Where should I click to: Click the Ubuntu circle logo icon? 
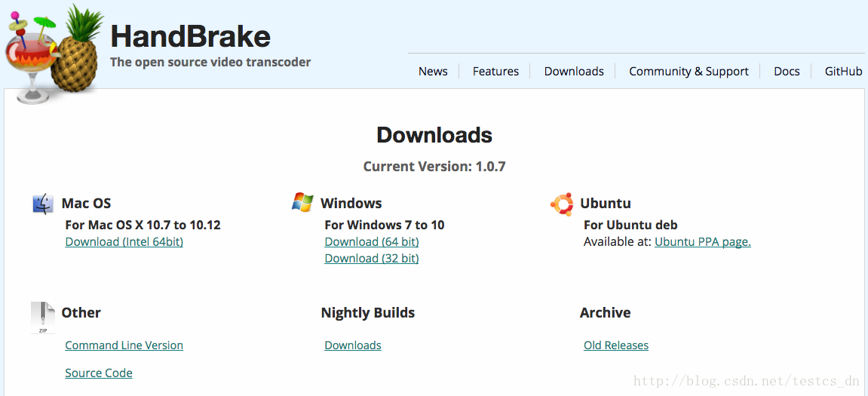(x=561, y=204)
